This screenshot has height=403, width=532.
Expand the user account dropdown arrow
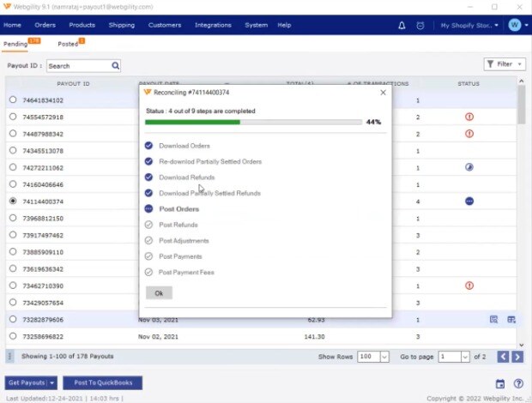(x=526, y=25)
